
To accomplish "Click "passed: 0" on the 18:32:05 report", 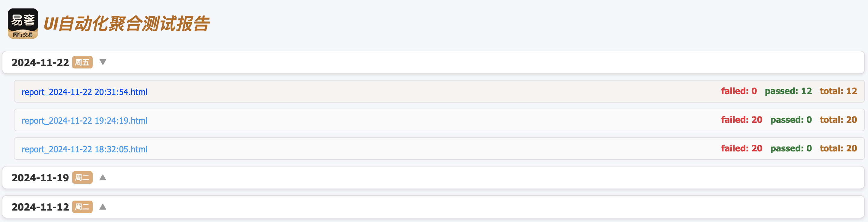I will (791, 148).
